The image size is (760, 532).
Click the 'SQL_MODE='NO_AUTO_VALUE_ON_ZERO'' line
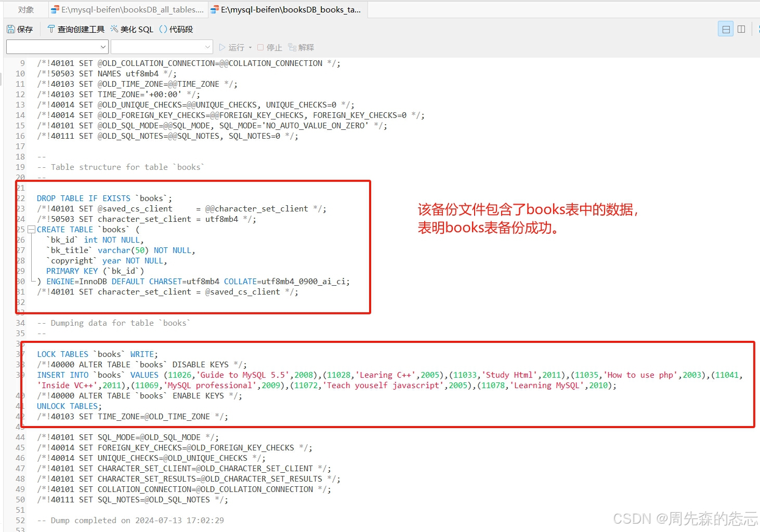[212, 126]
